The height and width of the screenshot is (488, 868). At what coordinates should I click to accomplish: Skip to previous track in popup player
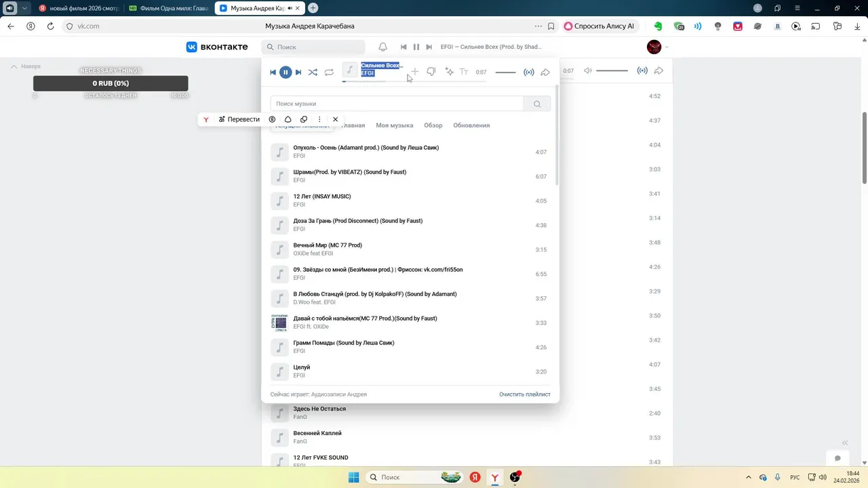[273, 72]
